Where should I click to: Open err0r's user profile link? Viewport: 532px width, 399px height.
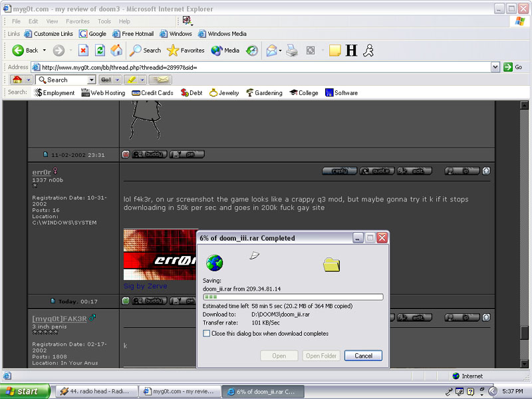coord(41,172)
